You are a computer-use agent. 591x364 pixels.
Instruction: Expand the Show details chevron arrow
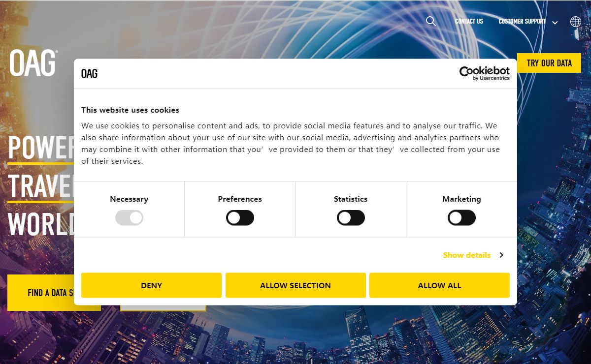(x=501, y=255)
